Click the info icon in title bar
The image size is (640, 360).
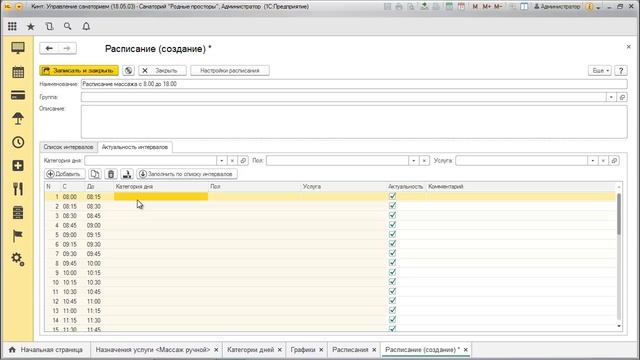(x=589, y=7)
